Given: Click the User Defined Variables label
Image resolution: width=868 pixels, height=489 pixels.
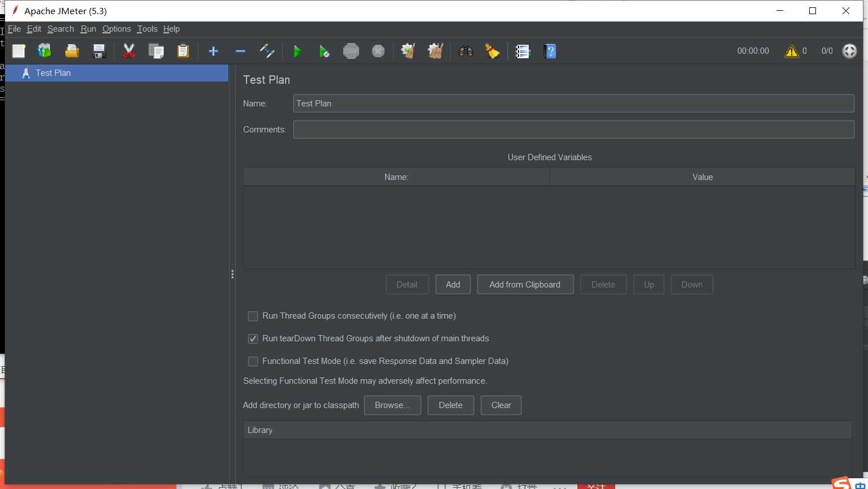Looking at the screenshot, I should click(x=550, y=157).
